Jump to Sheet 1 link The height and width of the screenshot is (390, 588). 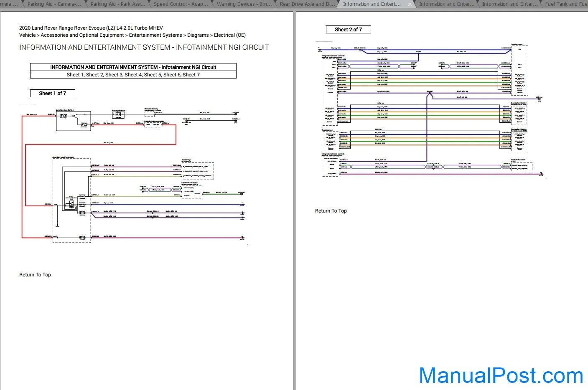tap(75, 75)
